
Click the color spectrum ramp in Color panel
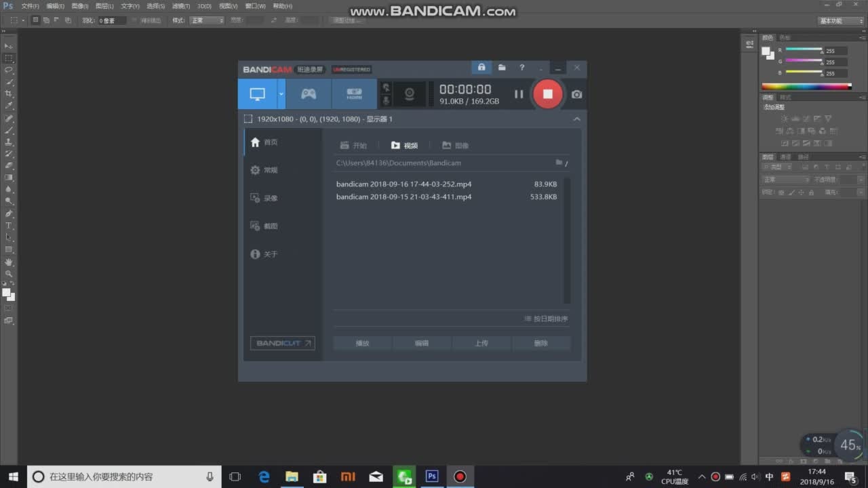tap(806, 86)
